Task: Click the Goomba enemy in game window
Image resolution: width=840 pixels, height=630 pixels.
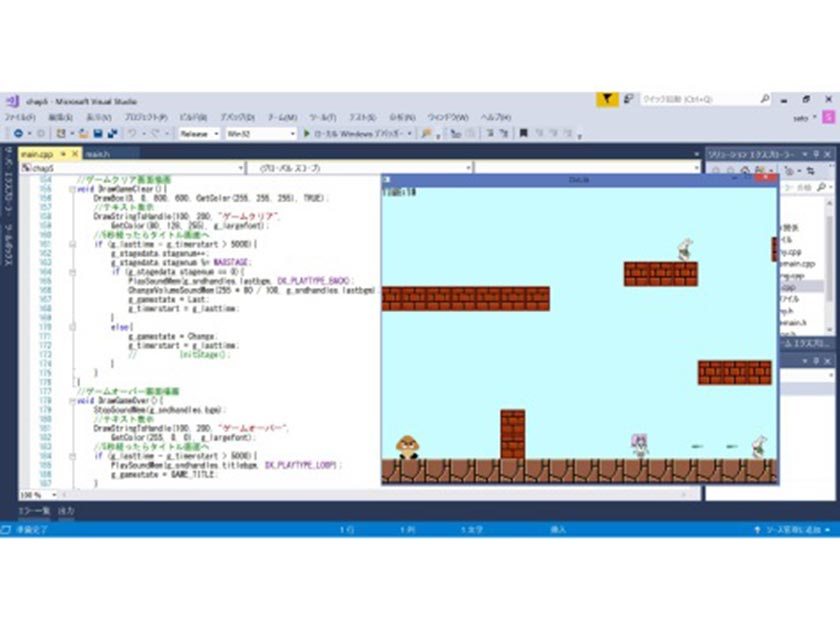Action: tap(408, 447)
